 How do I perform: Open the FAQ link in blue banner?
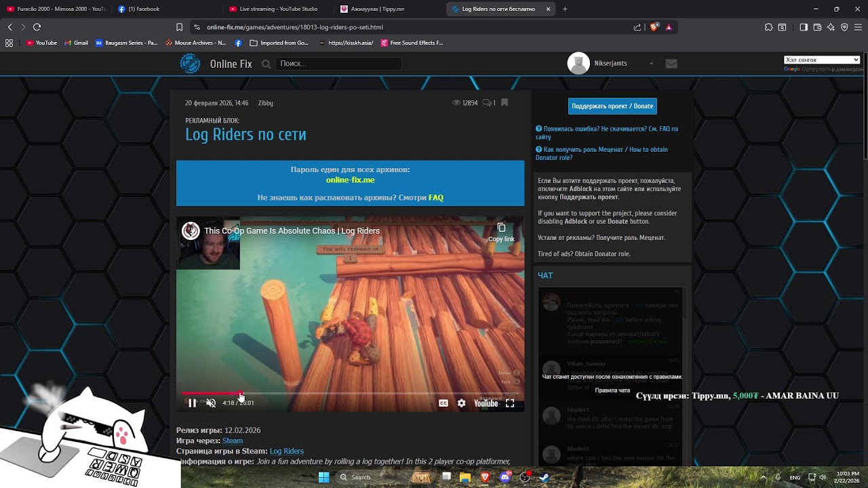click(436, 198)
